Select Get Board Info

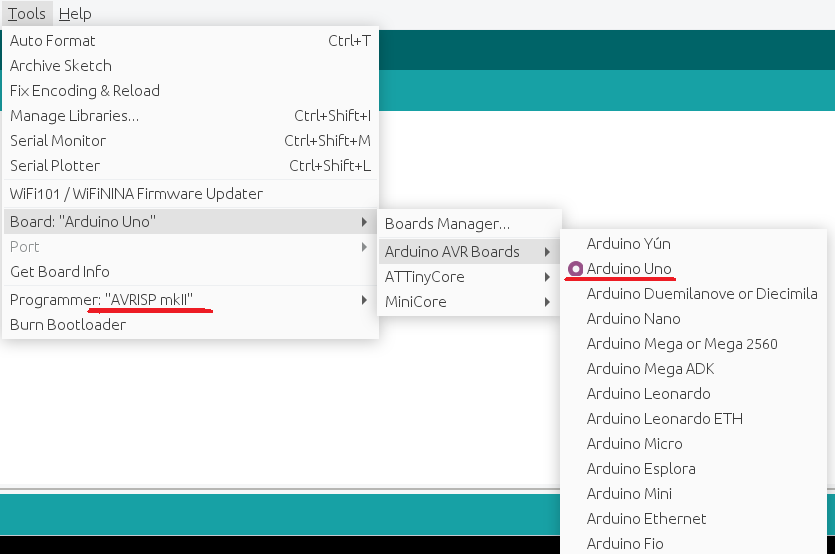191,272
